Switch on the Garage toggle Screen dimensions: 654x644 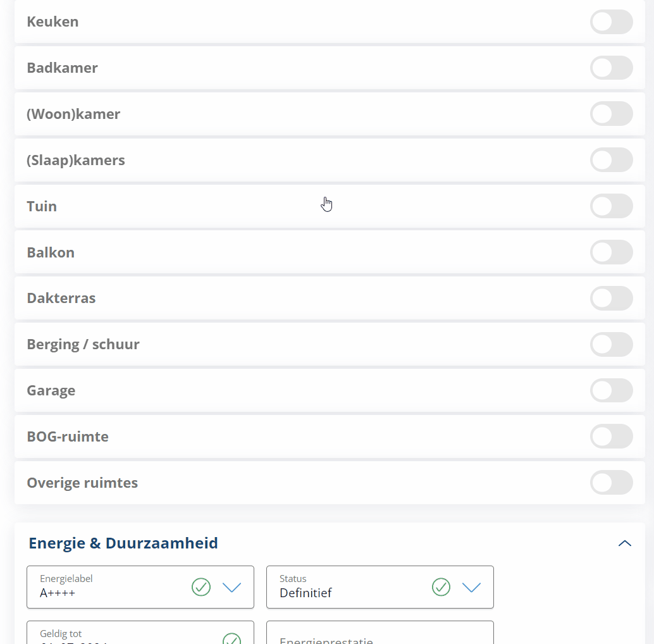(611, 390)
